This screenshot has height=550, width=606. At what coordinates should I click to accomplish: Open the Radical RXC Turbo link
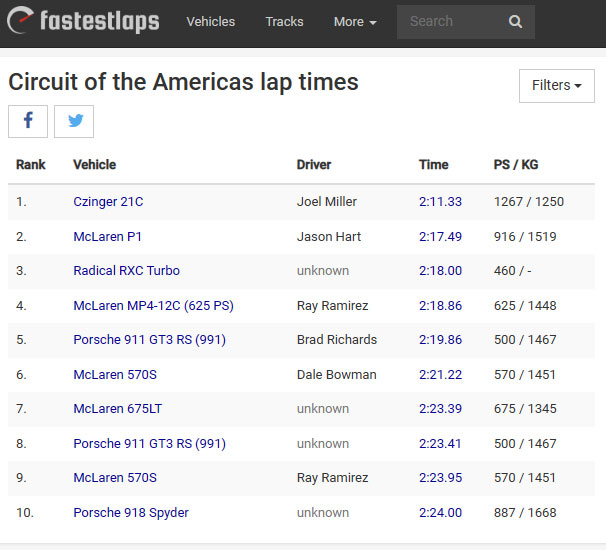point(126,271)
